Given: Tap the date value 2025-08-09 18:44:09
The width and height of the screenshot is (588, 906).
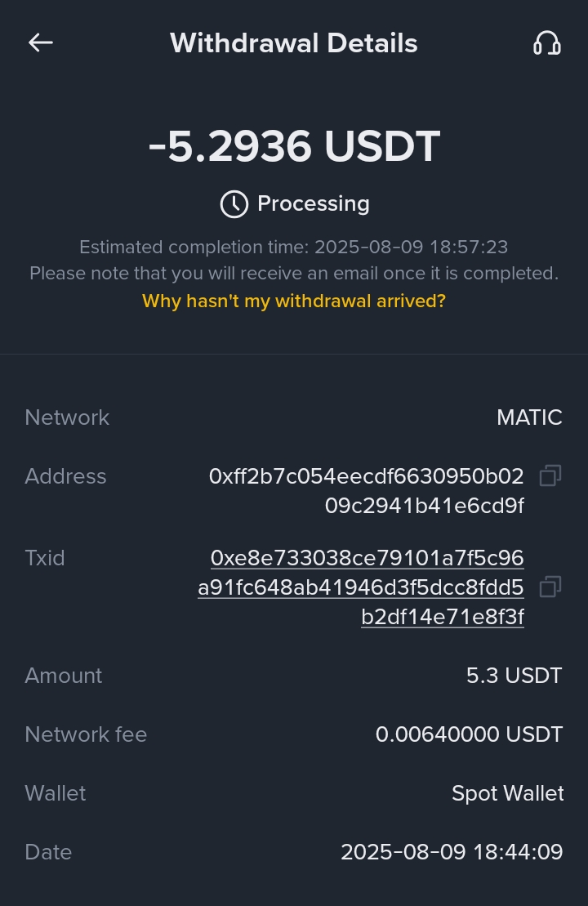Looking at the screenshot, I should point(452,852).
